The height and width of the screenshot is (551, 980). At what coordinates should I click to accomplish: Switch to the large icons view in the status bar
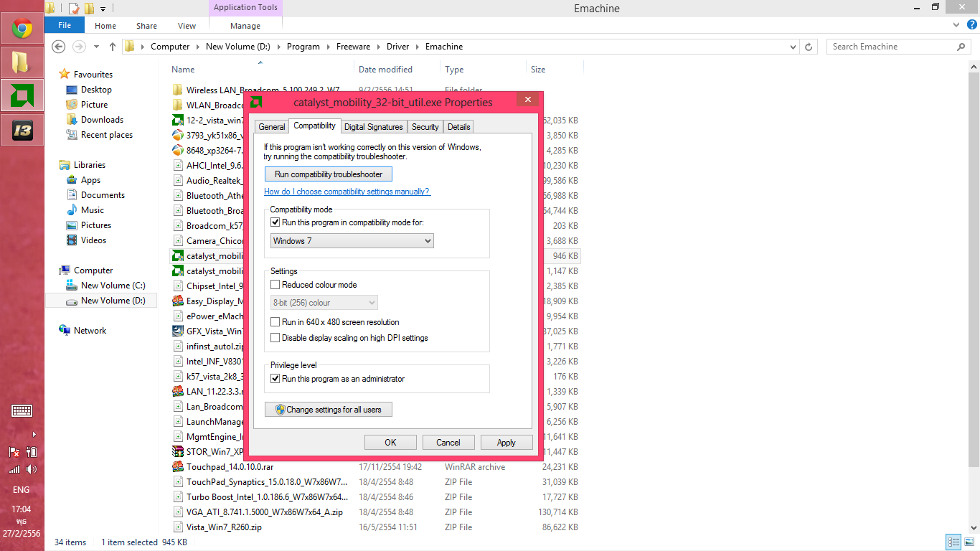(x=969, y=542)
